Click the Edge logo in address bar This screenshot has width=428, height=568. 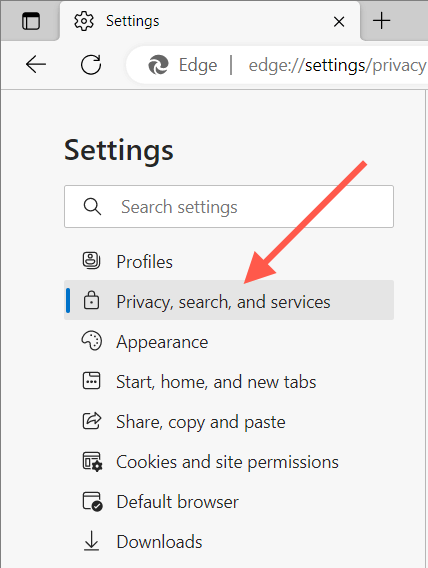[159, 65]
